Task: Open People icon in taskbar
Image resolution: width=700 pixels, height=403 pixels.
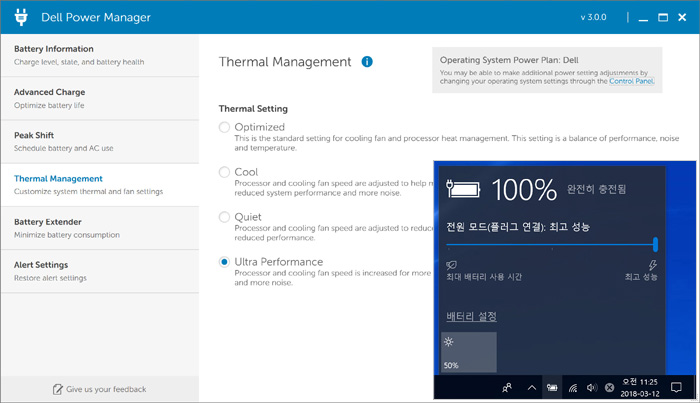Action: coord(507,388)
